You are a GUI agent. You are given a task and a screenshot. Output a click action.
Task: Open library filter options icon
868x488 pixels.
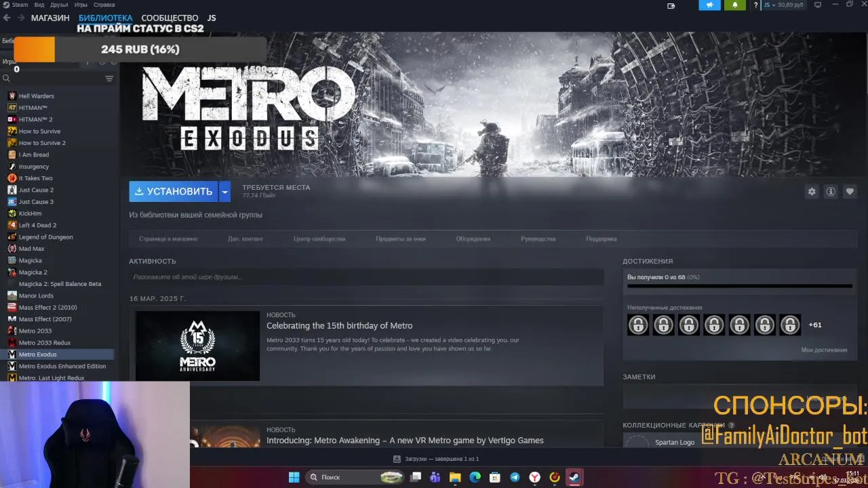[x=109, y=79]
